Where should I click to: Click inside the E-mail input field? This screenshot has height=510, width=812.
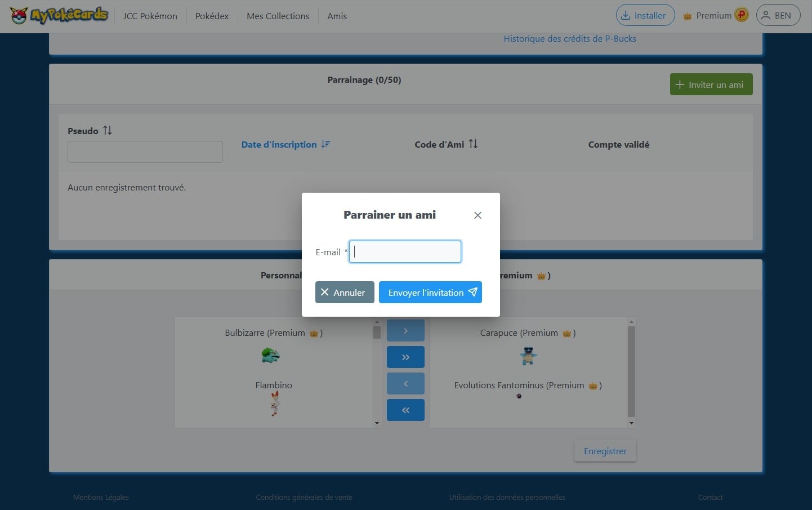point(405,251)
